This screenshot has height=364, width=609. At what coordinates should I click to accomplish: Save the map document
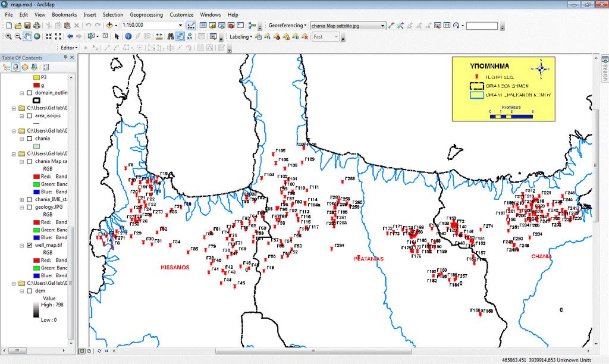[x=27, y=26]
